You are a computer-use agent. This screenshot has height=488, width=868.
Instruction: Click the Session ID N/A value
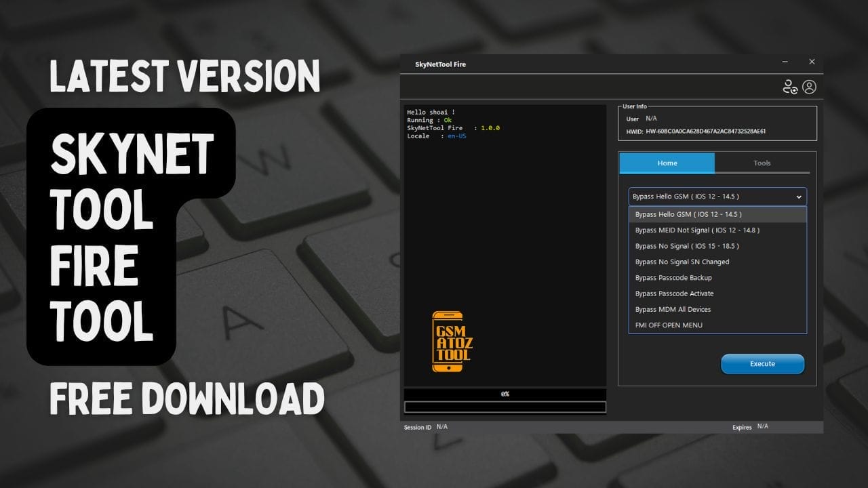(442, 427)
